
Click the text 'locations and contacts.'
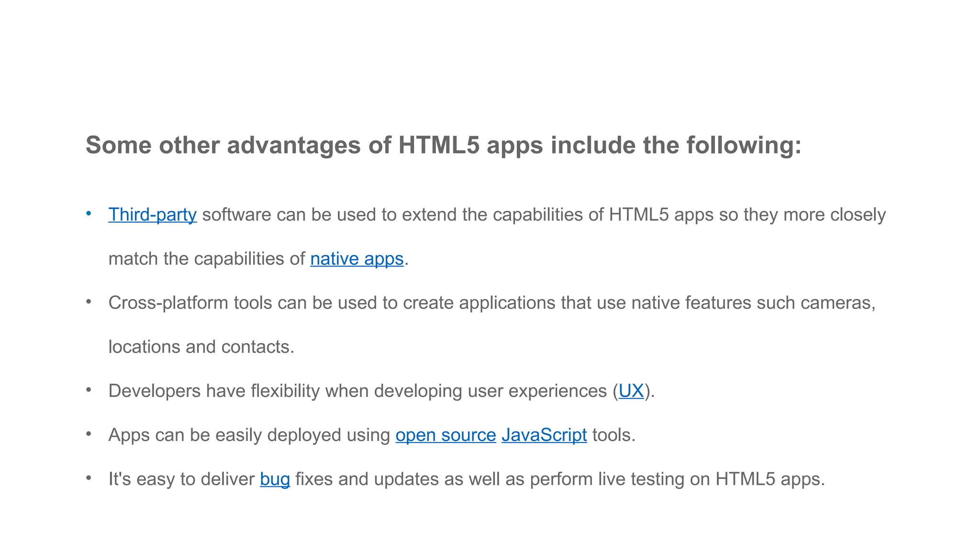tap(201, 347)
